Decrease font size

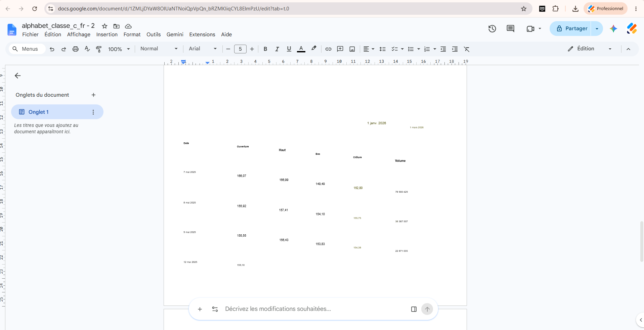[x=228, y=49]
